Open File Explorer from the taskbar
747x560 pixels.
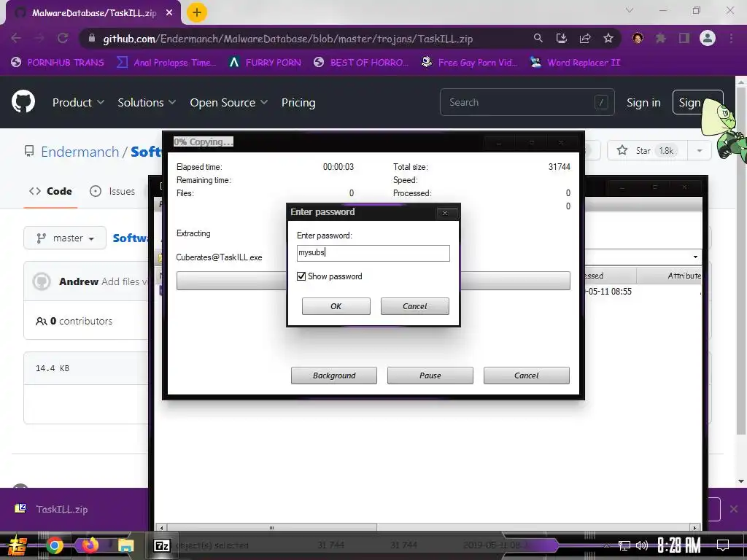125,545
